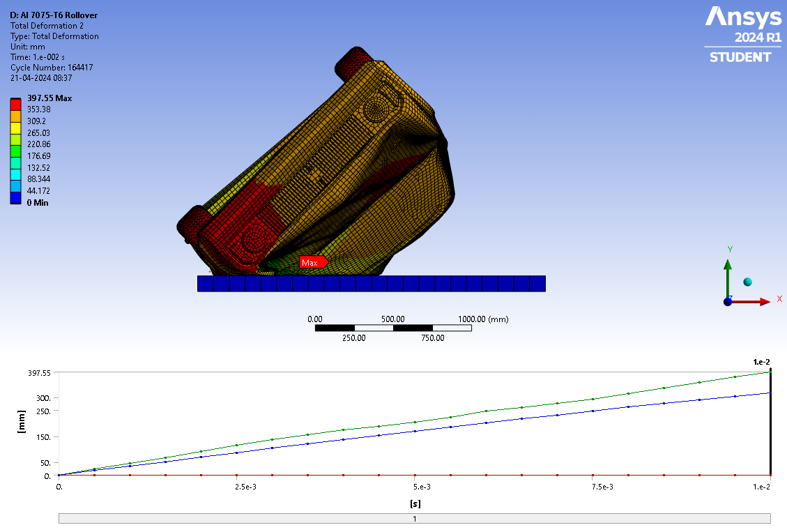This screenshot has width=787, height=532.
Task: Click the '132.52' legend value
Action: click(x=38, y=167)
